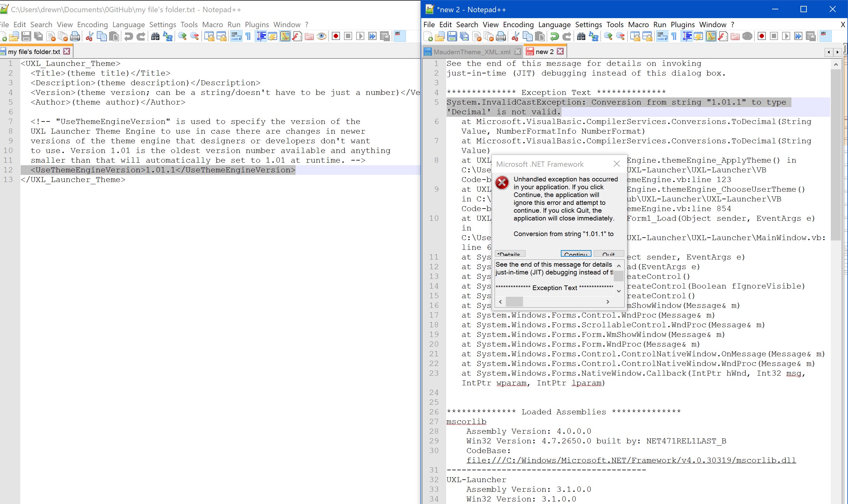Click the Find binoculars icon in right window
This screenshot has height=504, width=848.
[581, 36]
